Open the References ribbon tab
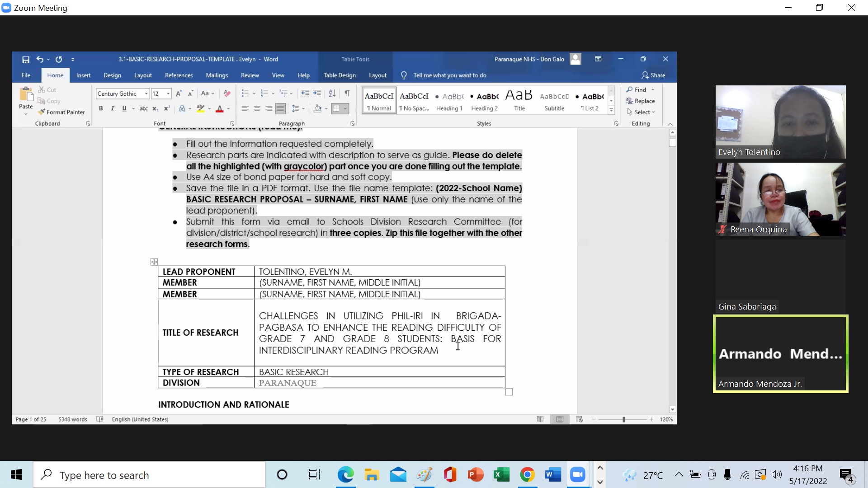This screenshot has width=868, height=488. [x=179, y=75]
